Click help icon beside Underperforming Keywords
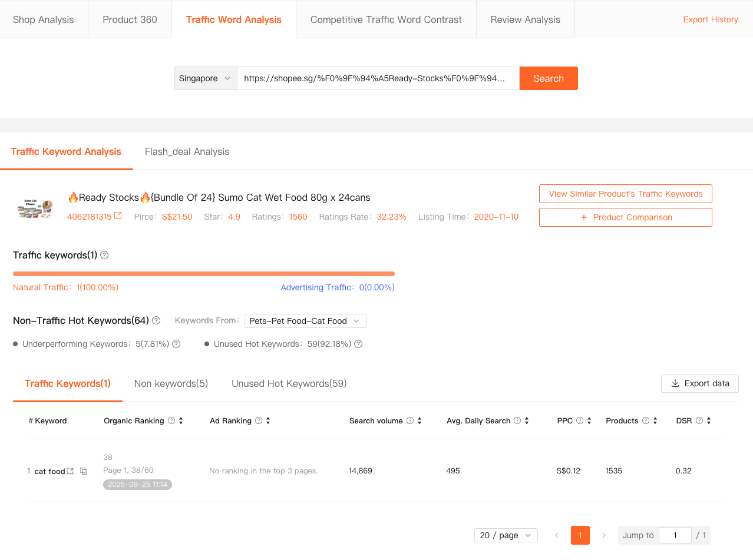This screenshot has width=753, height=560. coord(176,344)
